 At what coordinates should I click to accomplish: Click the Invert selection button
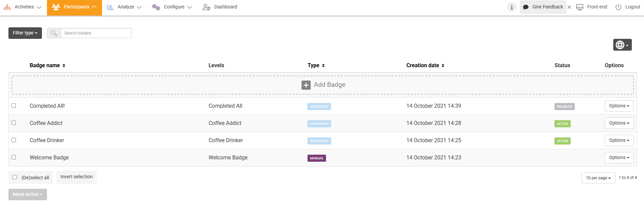tap(76, 177)
